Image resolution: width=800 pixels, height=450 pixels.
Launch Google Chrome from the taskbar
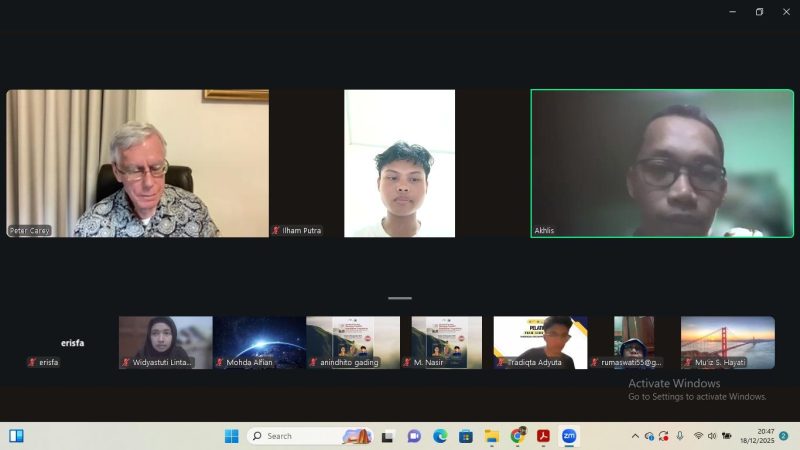point(517,436)
